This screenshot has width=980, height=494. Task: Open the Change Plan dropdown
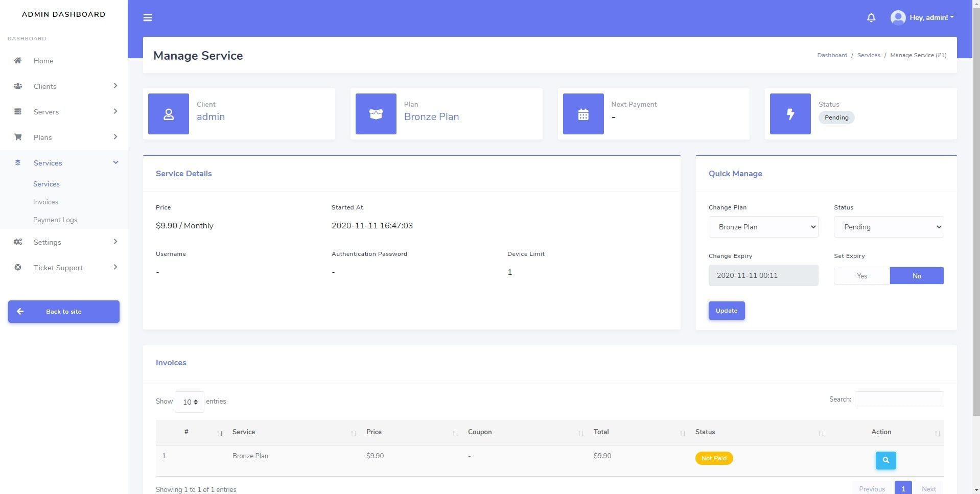(763, 227)
